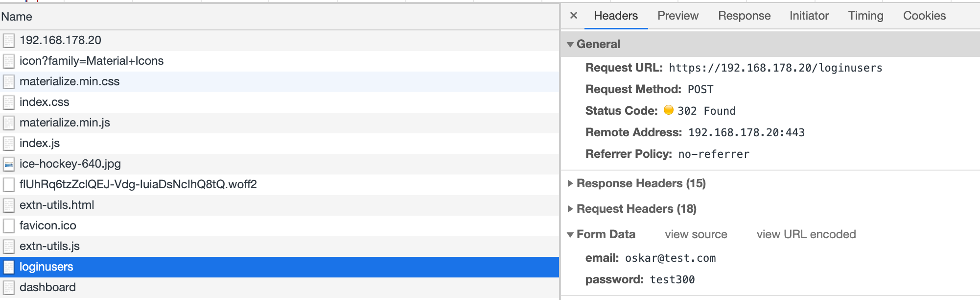Open the Timing tab

point(865,16)
